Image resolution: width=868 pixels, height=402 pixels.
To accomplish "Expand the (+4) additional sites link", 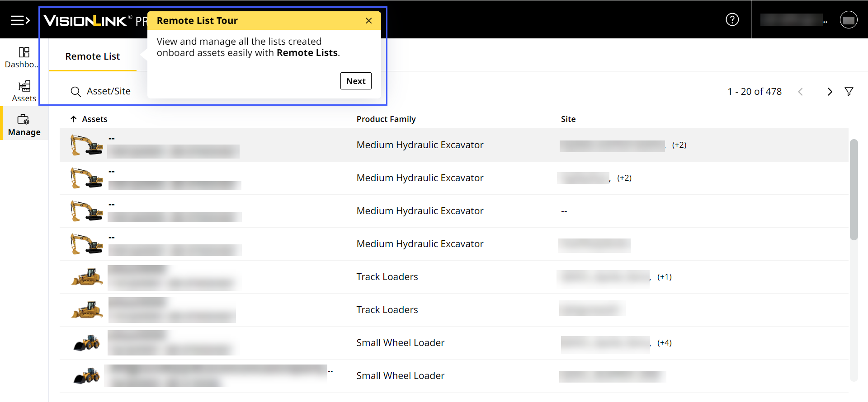I will tap(664, 343).
